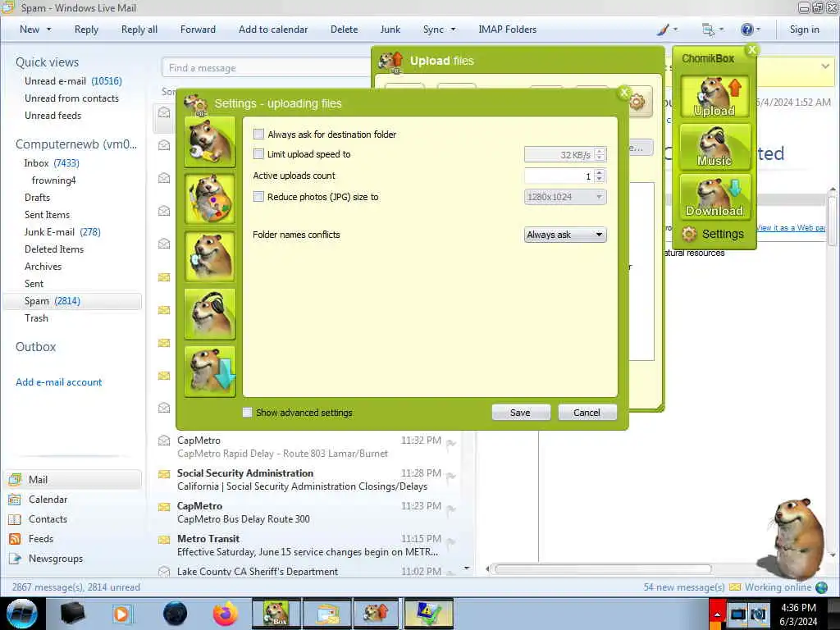Open the menus icon in the mail toolbar

click(x=708, y=30)
